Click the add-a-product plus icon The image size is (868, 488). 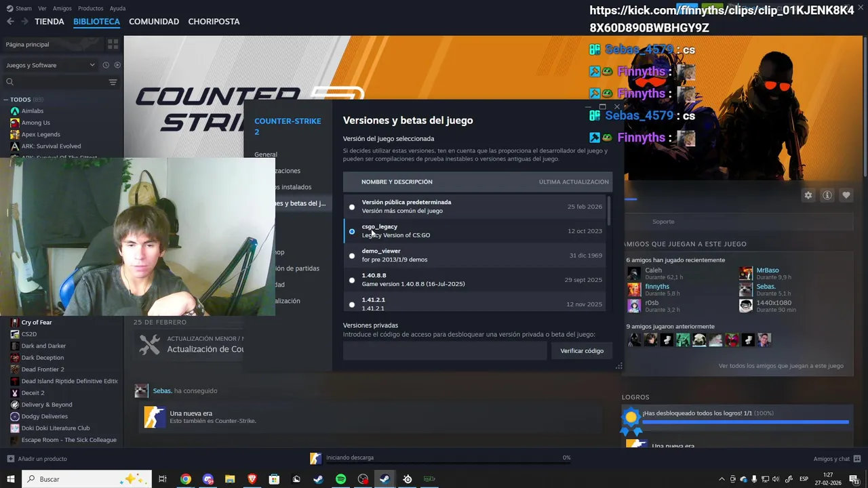click(x=10, y=459)
